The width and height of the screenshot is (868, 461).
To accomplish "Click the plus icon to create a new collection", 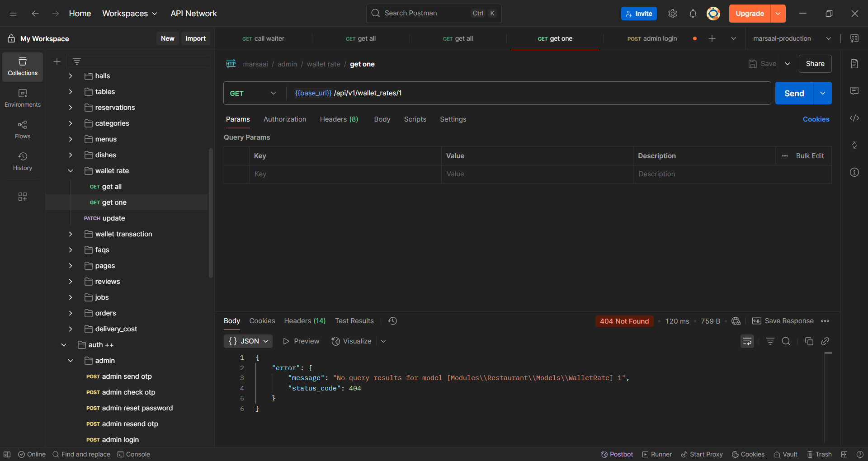I will [57, 61].
